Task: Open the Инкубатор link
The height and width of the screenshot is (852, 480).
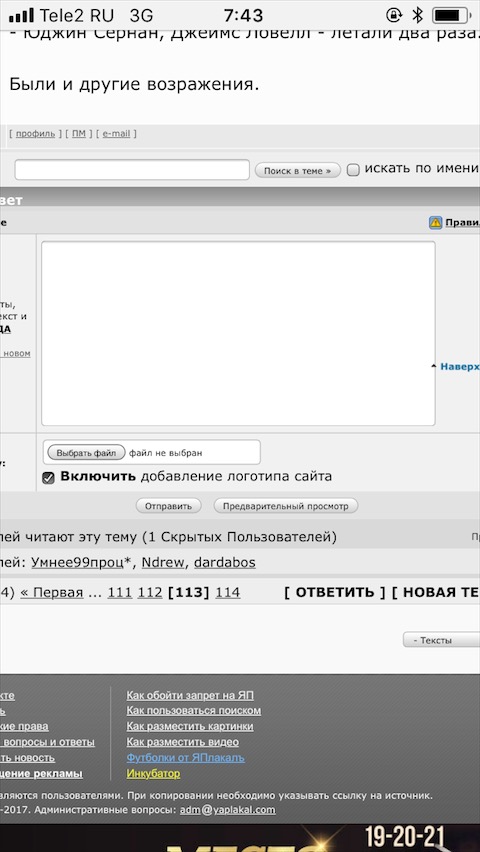Action: point(153,773)
